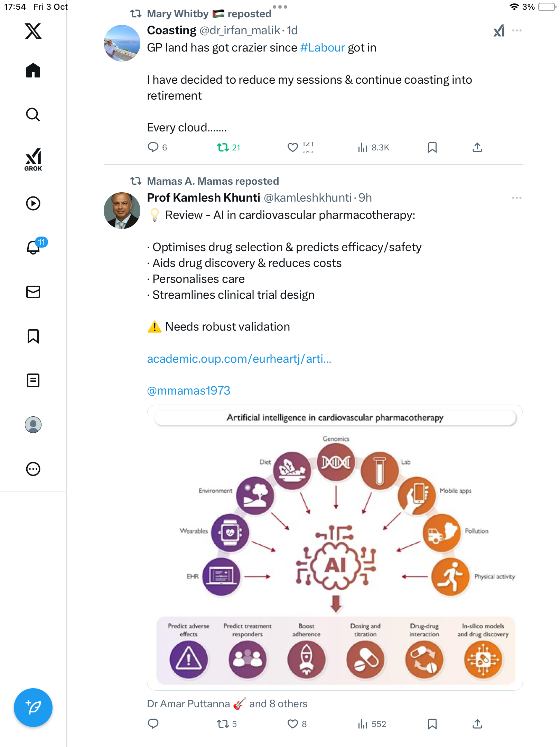Open Notifications bell with 11 badge
Viewport: 560px width, 747px height.
[34, 247]
